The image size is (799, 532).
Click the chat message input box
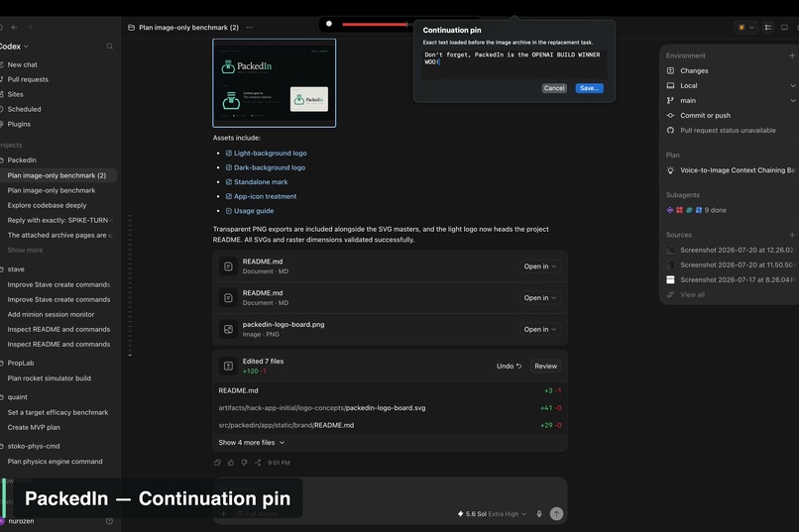pos(390,500)
